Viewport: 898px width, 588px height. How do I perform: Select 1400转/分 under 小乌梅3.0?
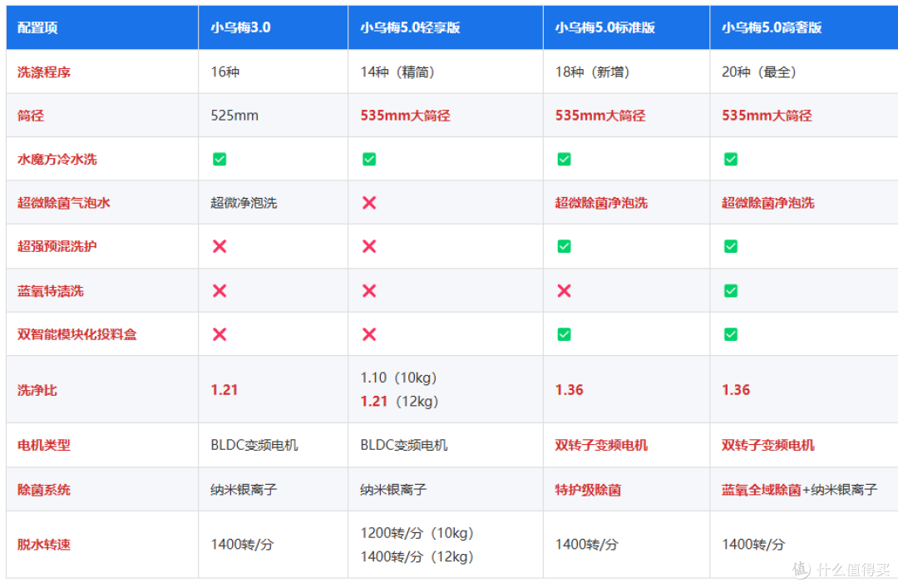[x=242, y=545]
